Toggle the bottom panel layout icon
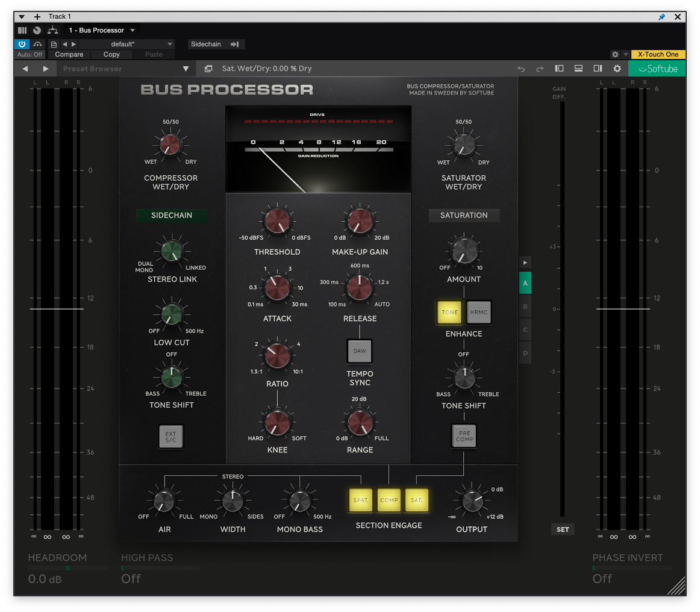700x612 pixels. click(x=578, y=68)
